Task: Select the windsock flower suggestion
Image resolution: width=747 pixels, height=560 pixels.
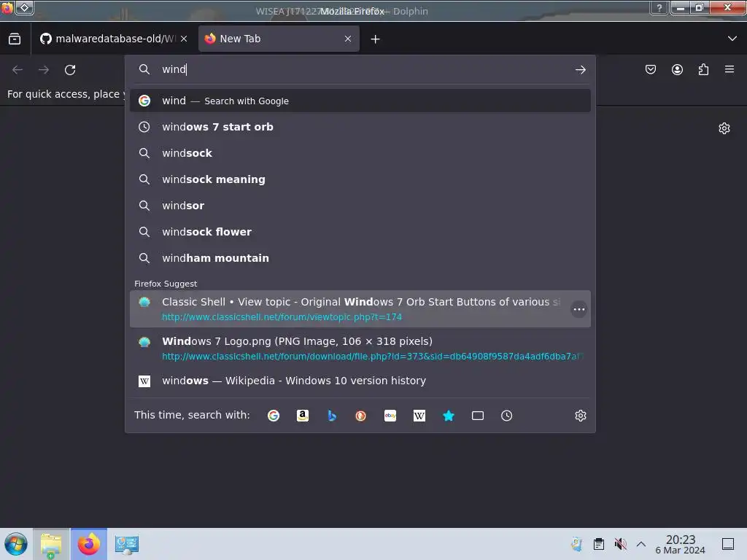Action: point(360,232)
